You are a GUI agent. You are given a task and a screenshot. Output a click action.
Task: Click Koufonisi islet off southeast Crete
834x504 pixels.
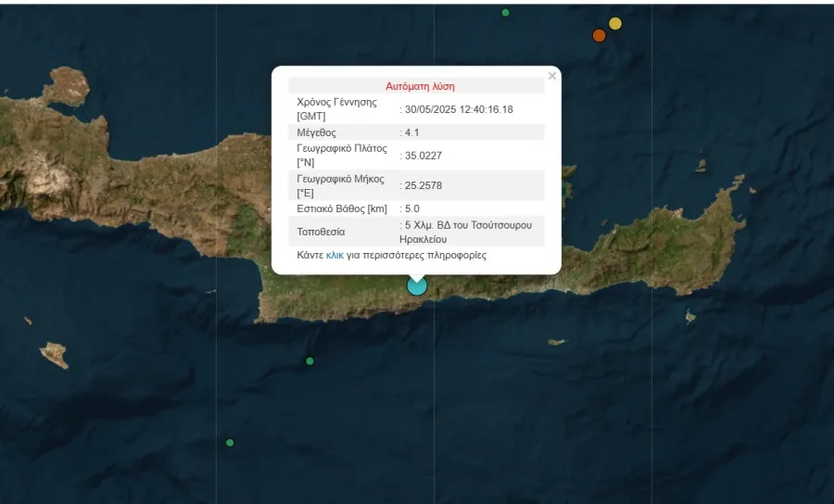coord(689,317)
